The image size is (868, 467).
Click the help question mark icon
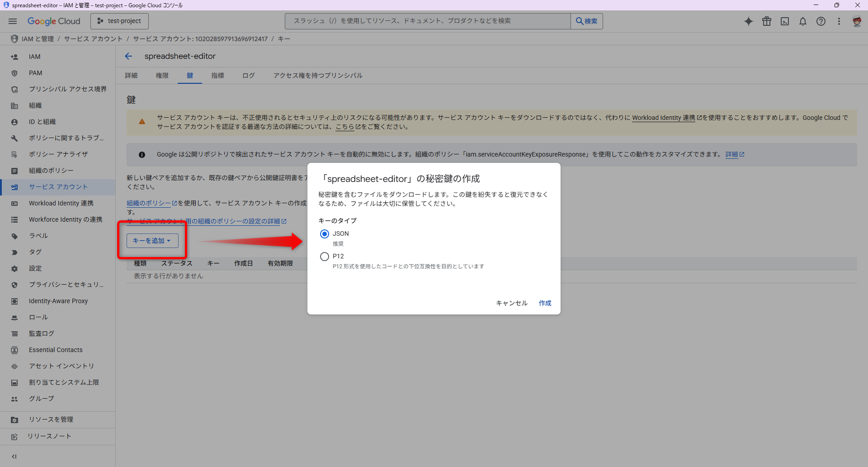click(x=821, y=21)
